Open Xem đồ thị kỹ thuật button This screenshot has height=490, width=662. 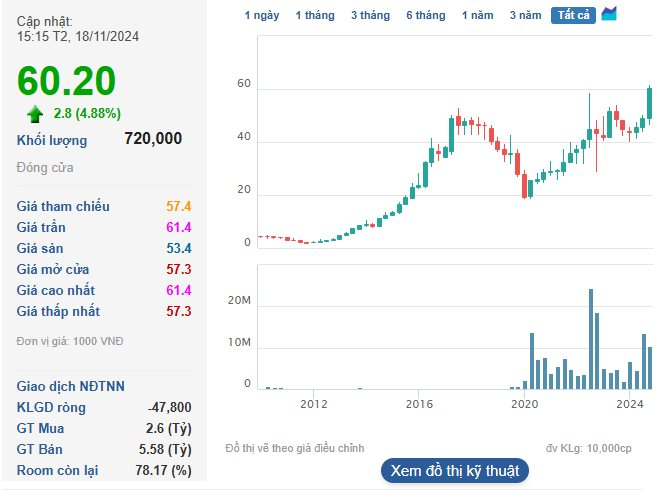tap(455, 470)
